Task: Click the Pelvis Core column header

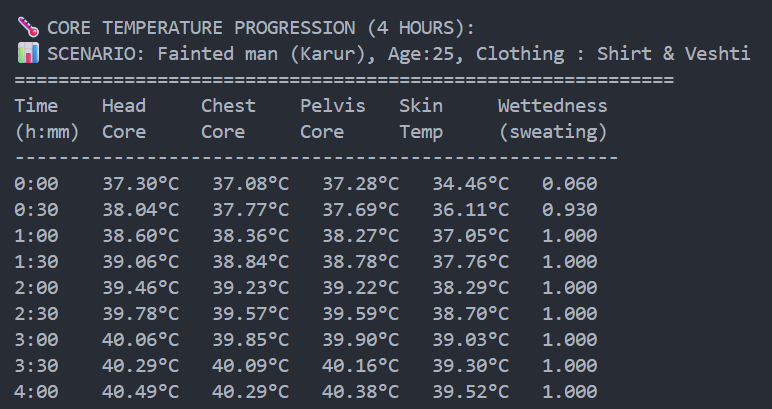Action: pyautogui.click(x=333, y=118)
